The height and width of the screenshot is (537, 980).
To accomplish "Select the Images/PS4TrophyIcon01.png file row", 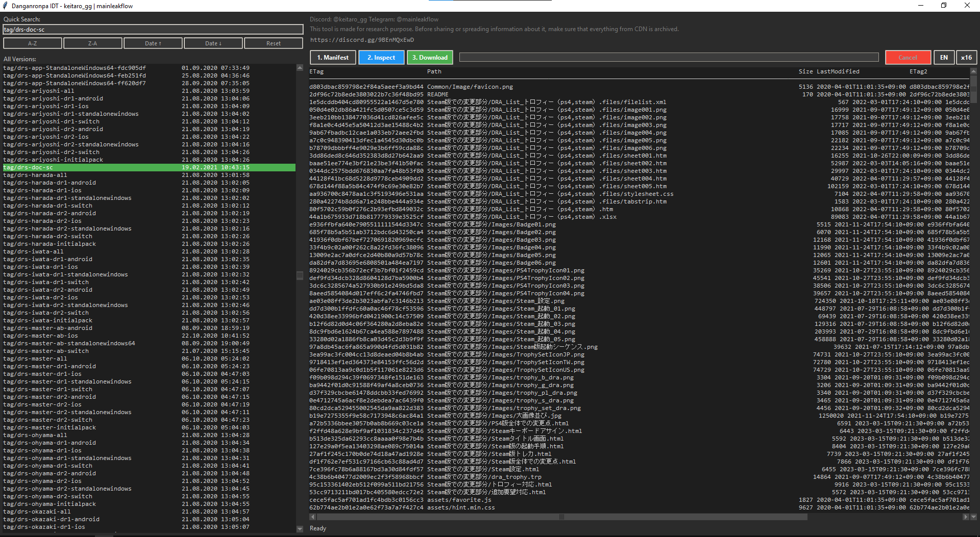I will tap(639, 270).
